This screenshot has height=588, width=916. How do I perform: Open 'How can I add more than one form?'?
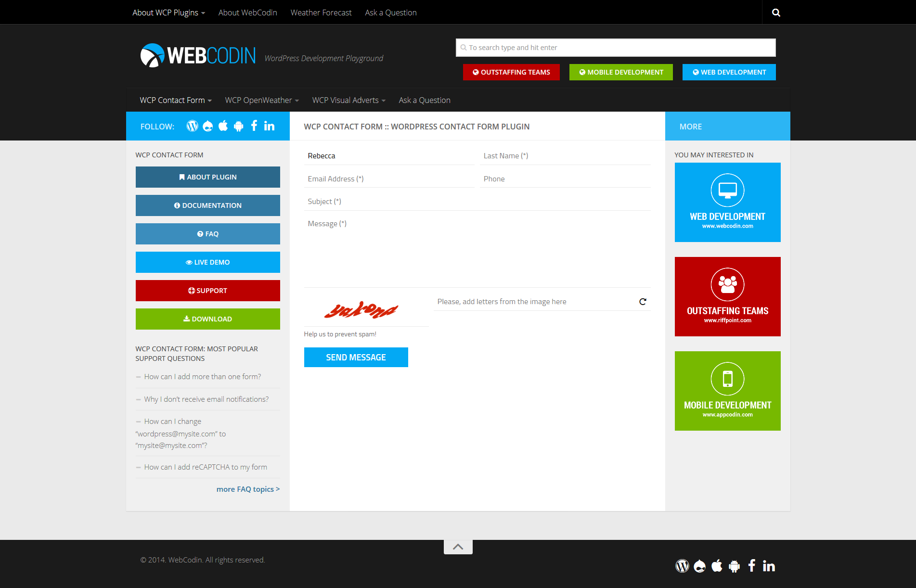click(x=203, y=377)
